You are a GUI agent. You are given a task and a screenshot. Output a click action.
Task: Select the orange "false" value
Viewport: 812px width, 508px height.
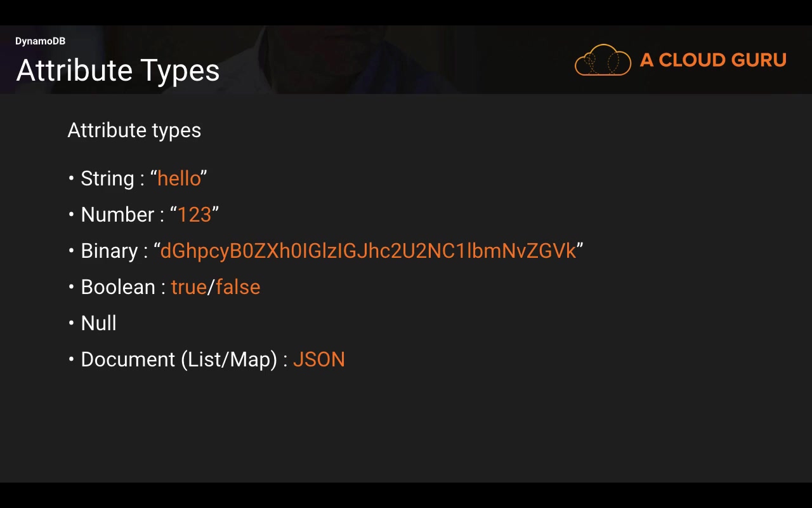pos(238,287)
